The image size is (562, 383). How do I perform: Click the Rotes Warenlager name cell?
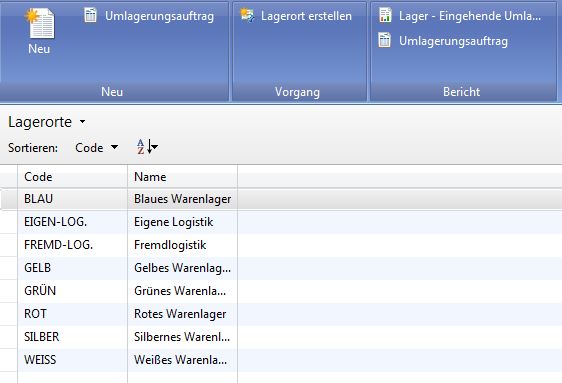182,314
